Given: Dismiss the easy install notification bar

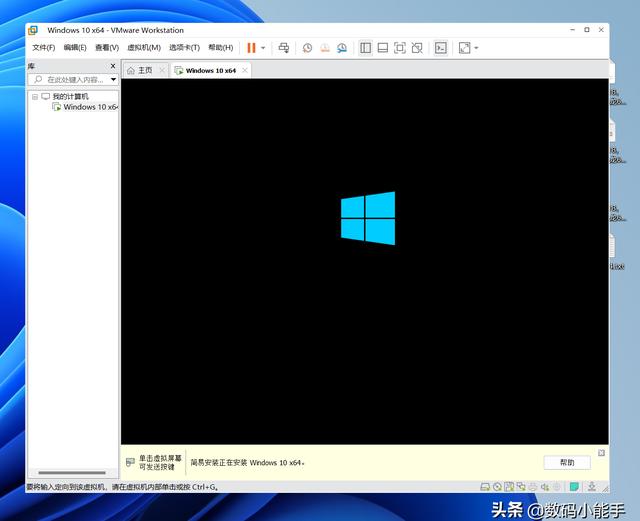Looking at the screenshot, I should coord(601,453).
